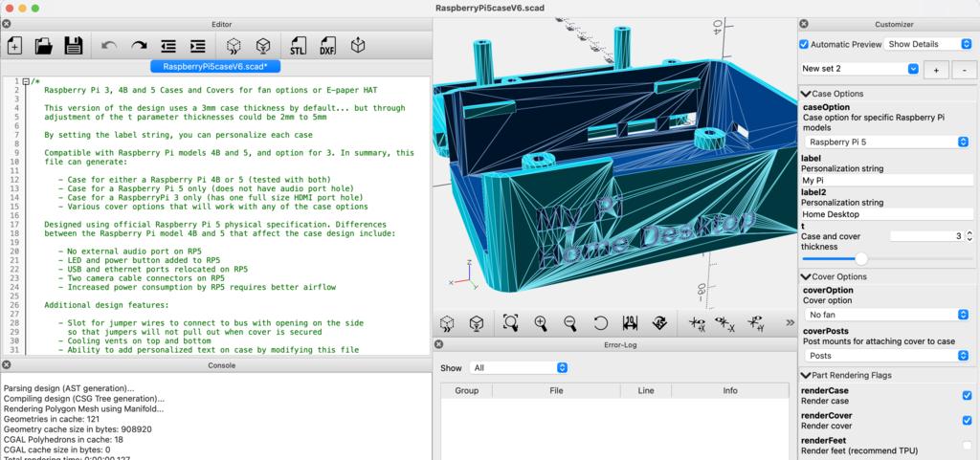Open the caseOption Raspberry Pi 5 dropdown
This screenshot has height=460, width=980.
click(x=887, y=142)
